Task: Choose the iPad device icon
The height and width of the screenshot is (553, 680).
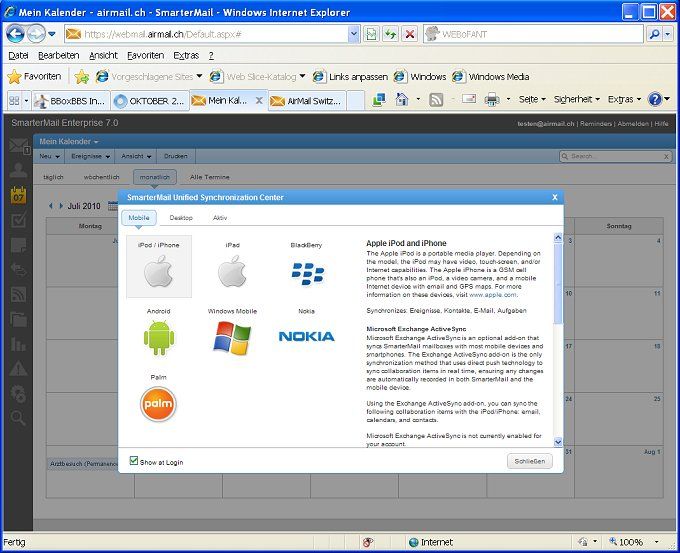Action: point(232,271)
